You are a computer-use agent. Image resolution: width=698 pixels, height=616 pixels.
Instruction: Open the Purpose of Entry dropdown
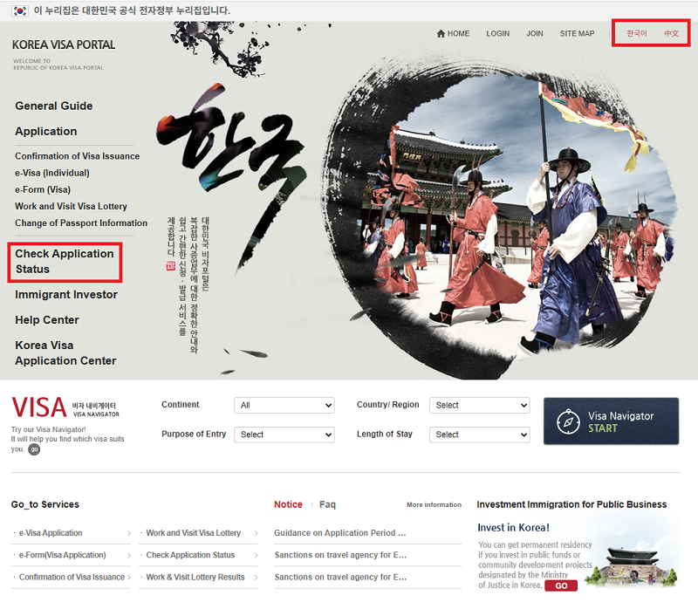(284, 435)
